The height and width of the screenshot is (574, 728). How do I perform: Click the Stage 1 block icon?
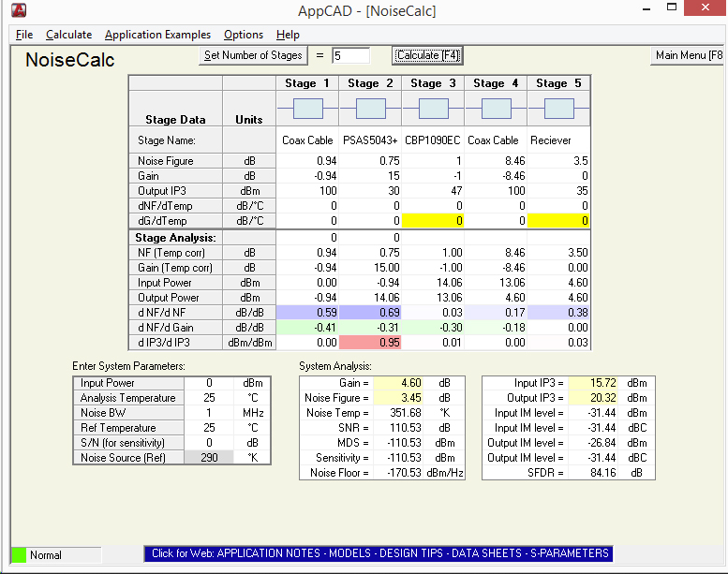(x=307, y=109)
